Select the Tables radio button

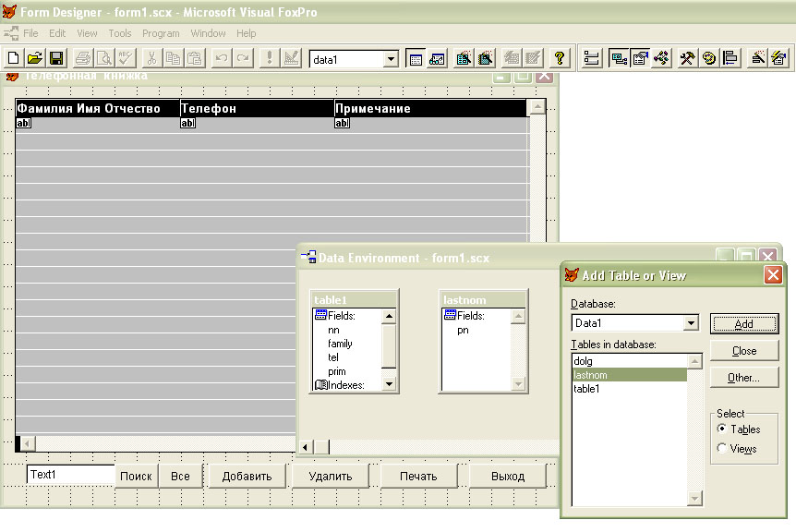[722, 429]
